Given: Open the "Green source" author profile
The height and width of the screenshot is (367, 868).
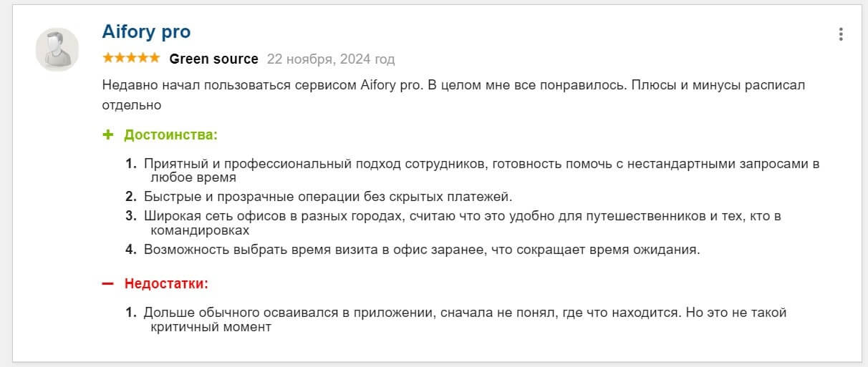Looking at the screenshot, I should tap(213, 59).
